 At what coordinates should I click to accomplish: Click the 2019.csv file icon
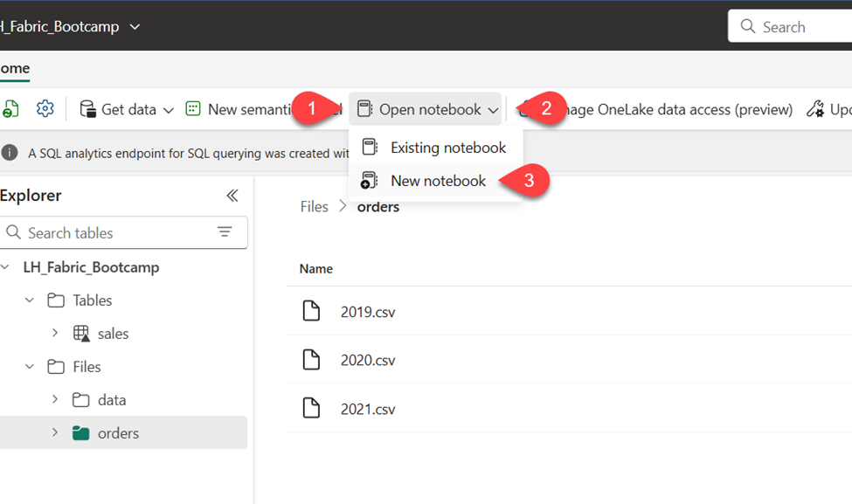[x=311, y=311]
